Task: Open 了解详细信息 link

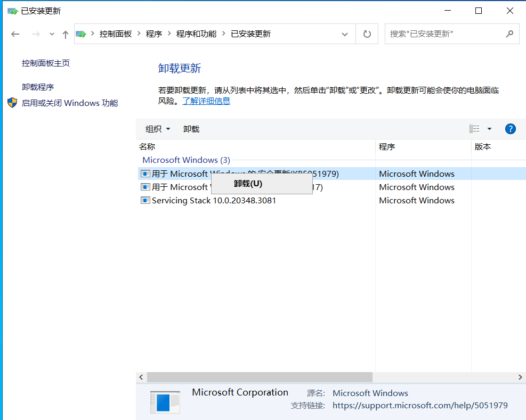Action: (x=206, y=101)
